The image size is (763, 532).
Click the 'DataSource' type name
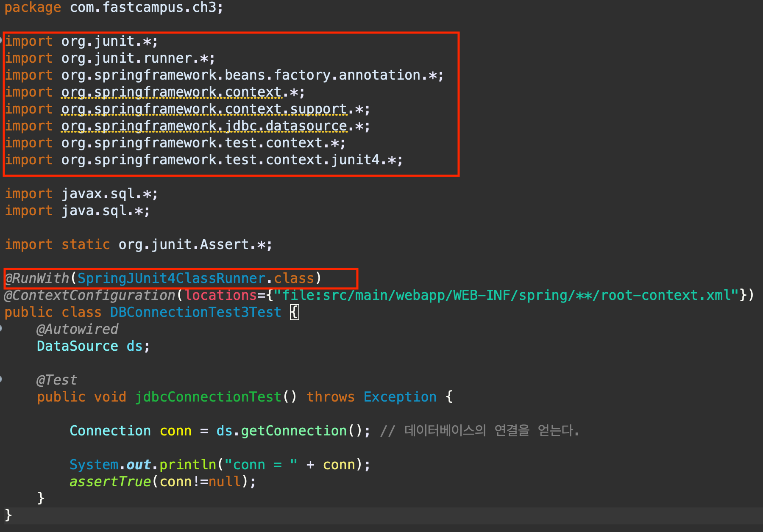pyautogui.click(x=78, y=346)
